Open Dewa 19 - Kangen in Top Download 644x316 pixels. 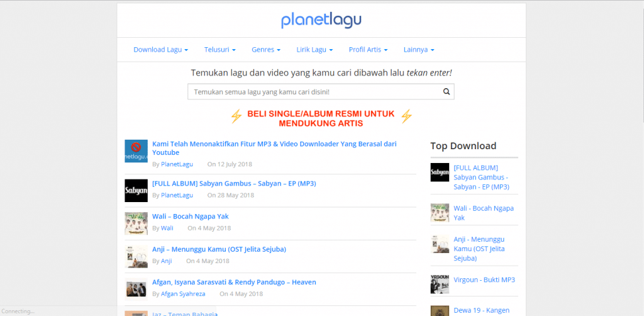pos(481,310)
